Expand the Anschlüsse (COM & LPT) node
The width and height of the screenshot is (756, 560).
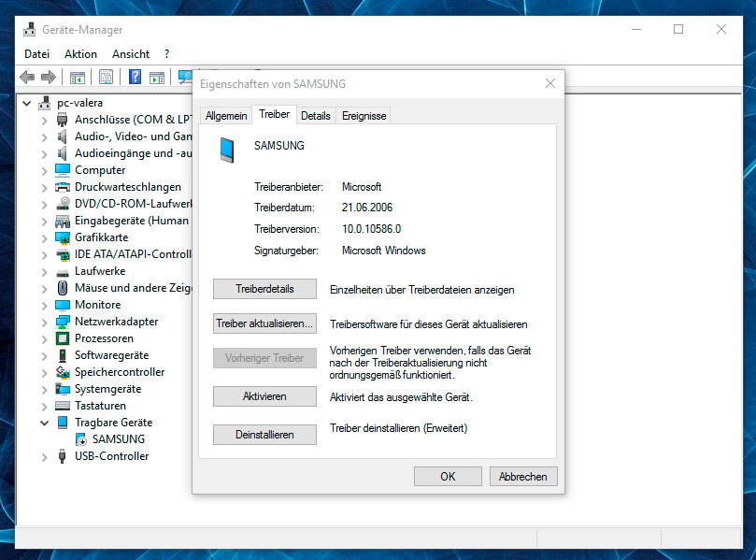pyautogui.click(x=44, y=120)
